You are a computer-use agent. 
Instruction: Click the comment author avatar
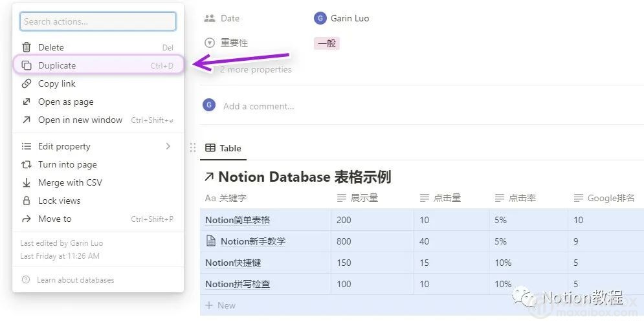(209, 105)
